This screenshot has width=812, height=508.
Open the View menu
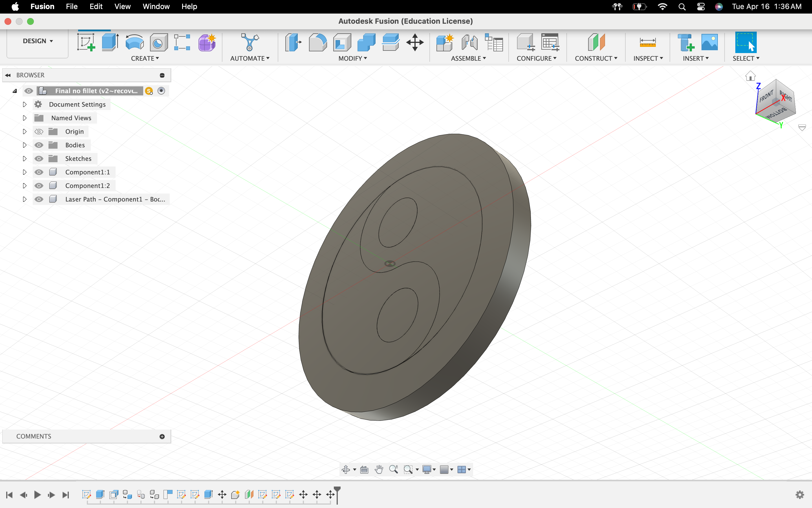(122, 6)
